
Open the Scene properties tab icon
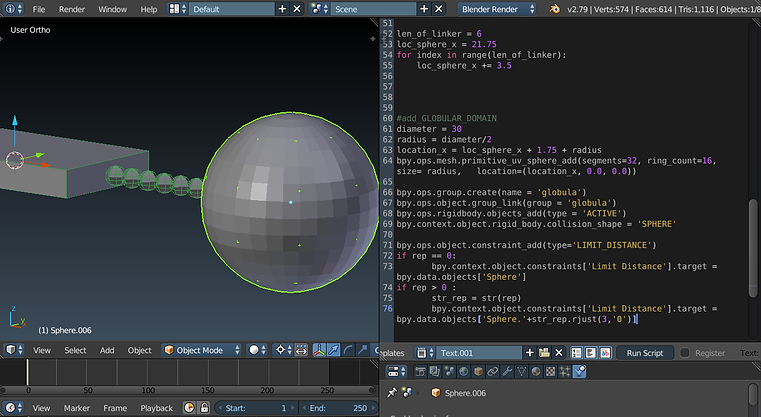449,371
